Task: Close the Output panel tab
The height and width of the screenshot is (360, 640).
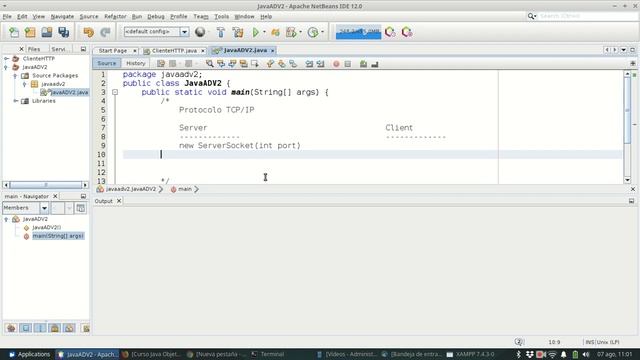Action: click(x=119, y=201)
